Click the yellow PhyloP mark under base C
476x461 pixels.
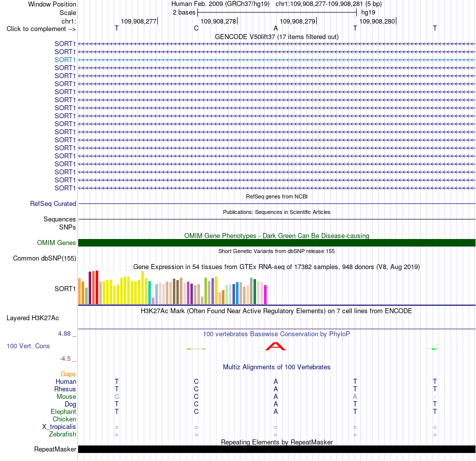(196, 349)
